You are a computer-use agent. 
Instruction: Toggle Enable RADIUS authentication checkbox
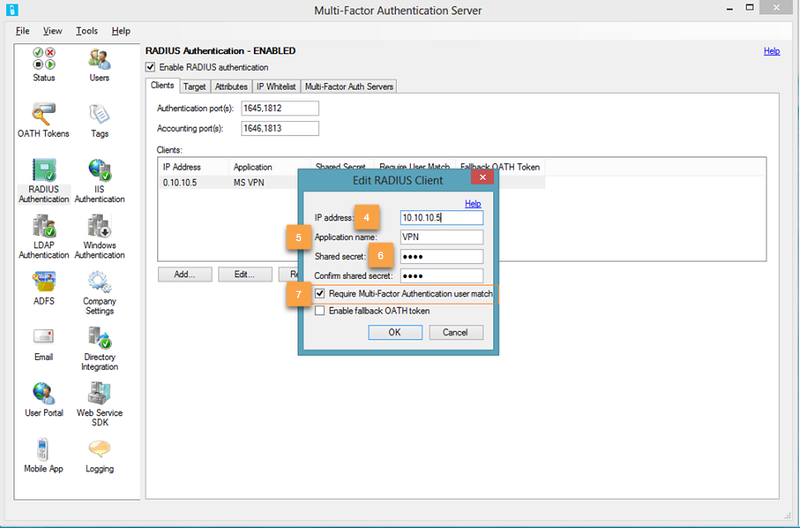pyautogui.click(x=151, y=67)
